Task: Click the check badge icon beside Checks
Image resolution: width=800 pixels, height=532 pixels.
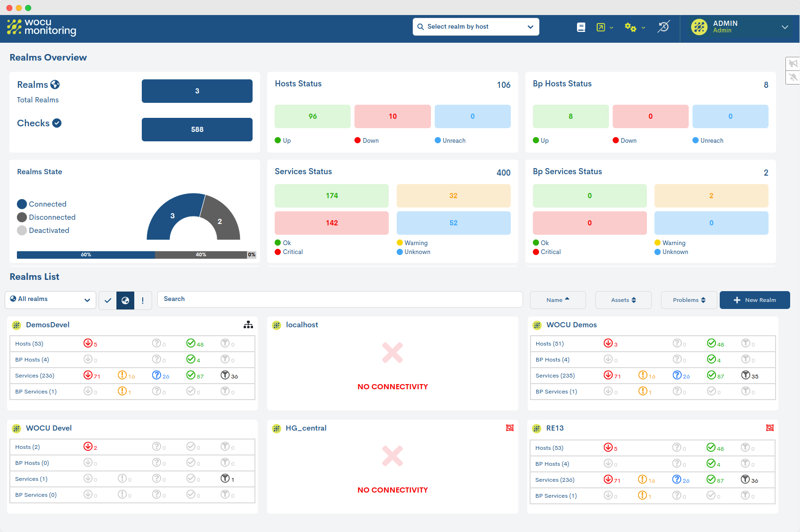Action: (x=57, y=123)
